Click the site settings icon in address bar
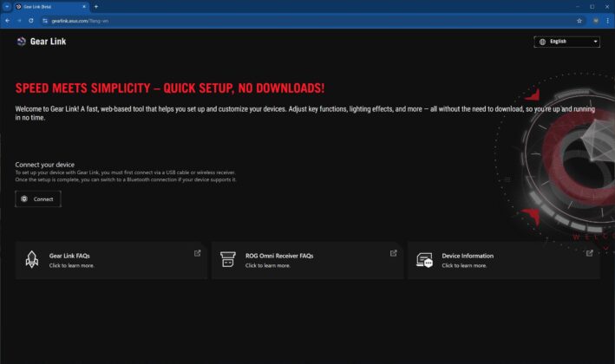This screenshot has height=364, width=615. pyautogui.click(x=45, y=21)
